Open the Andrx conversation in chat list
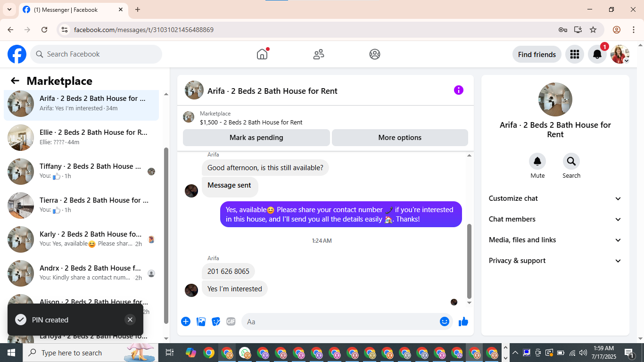The width and height of the screenshot is (644, 362). [x=81, y=273]
